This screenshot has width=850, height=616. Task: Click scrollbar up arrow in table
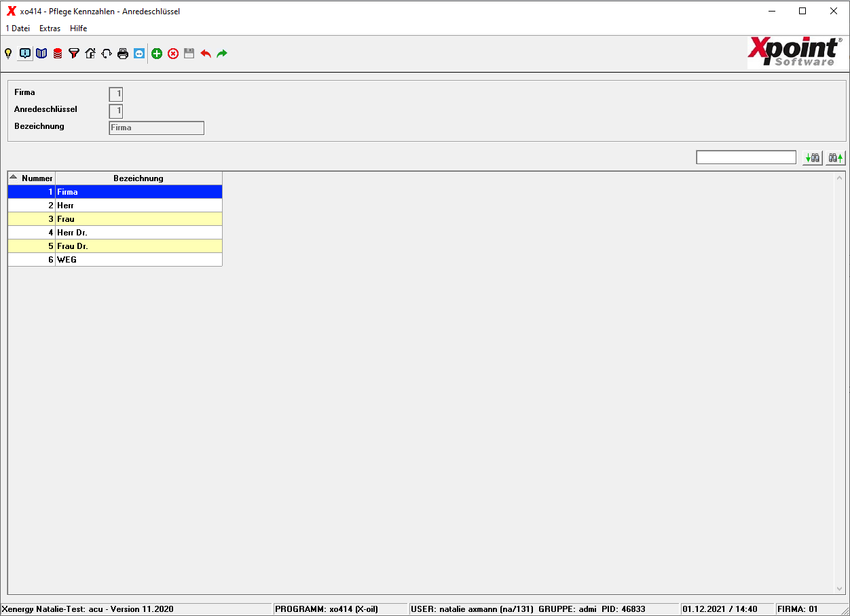pyautogui.click(x=840, y=178)
